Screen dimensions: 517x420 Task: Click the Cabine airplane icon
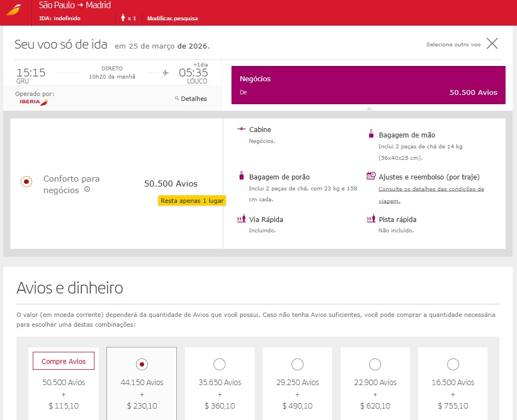click(241, 129)
